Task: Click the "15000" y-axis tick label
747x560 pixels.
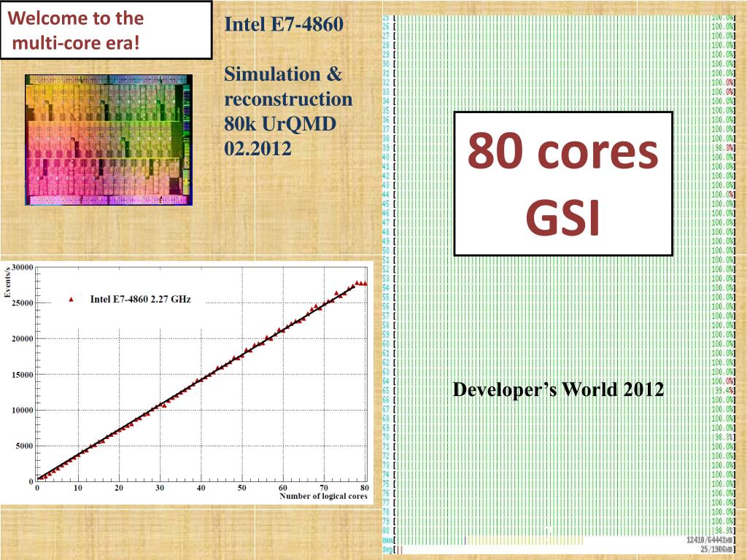Action: click(23, 374)
